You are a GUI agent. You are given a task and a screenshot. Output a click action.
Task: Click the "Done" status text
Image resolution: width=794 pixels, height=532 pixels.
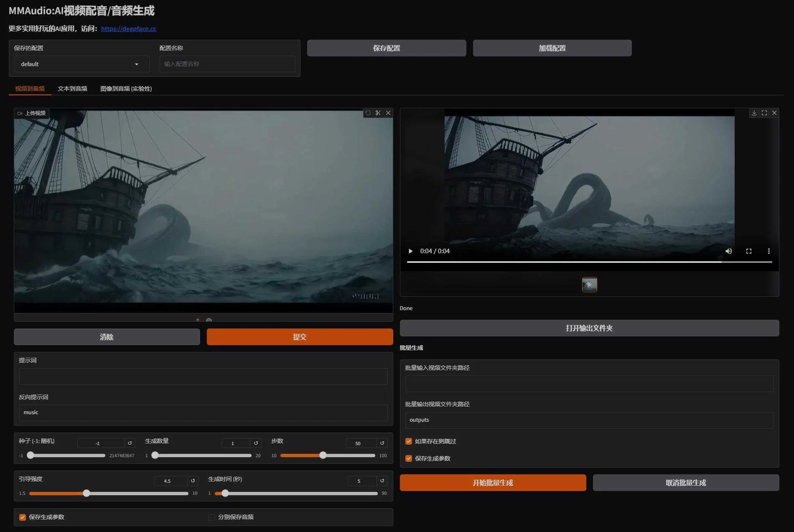pyautogui.click(x=406, y=308)
